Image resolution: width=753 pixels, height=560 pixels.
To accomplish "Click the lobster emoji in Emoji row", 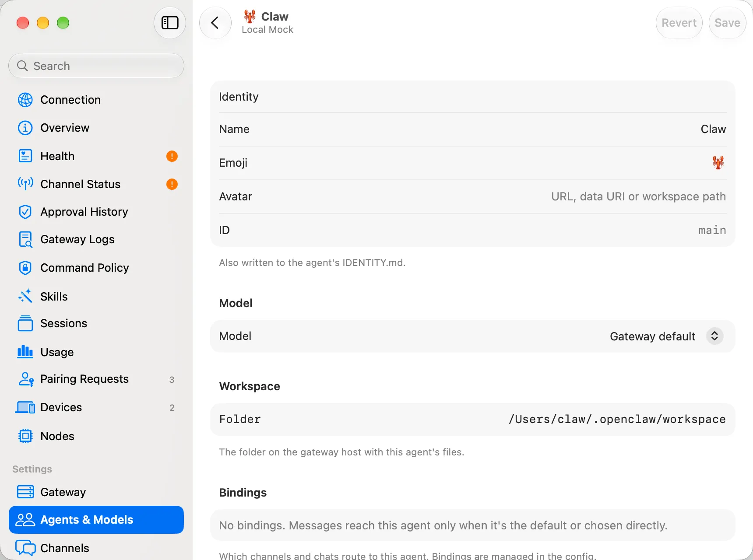I will coord(718,162).
